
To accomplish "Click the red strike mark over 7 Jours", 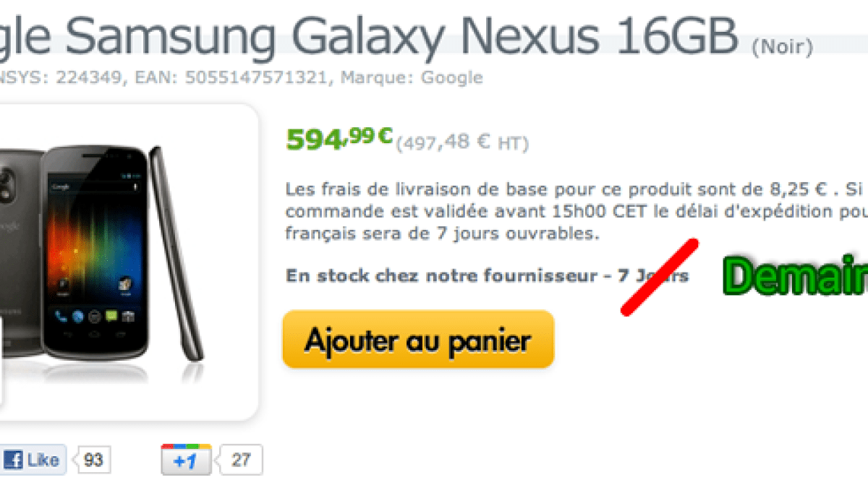I will point(659,277).
